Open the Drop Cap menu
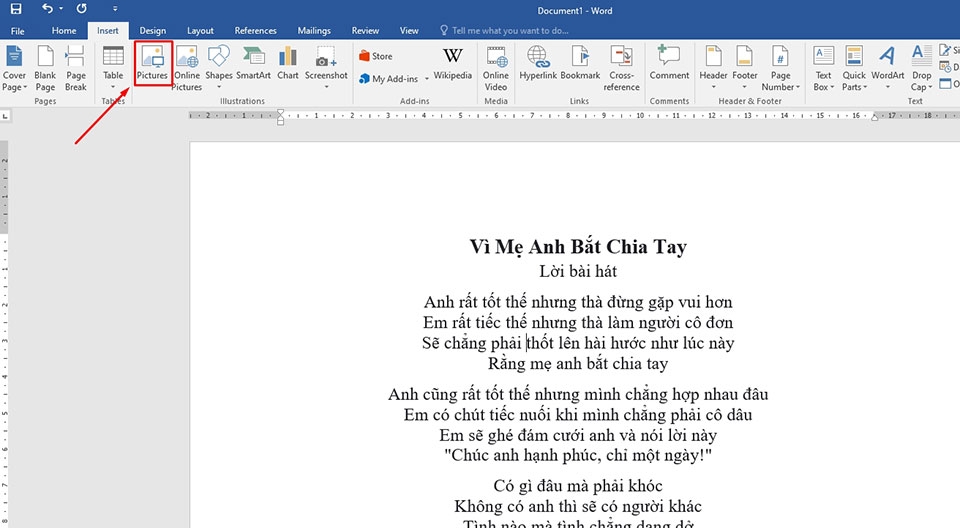Screen dimensions: 960x528 pyautogui.click(x=921, y=69)
